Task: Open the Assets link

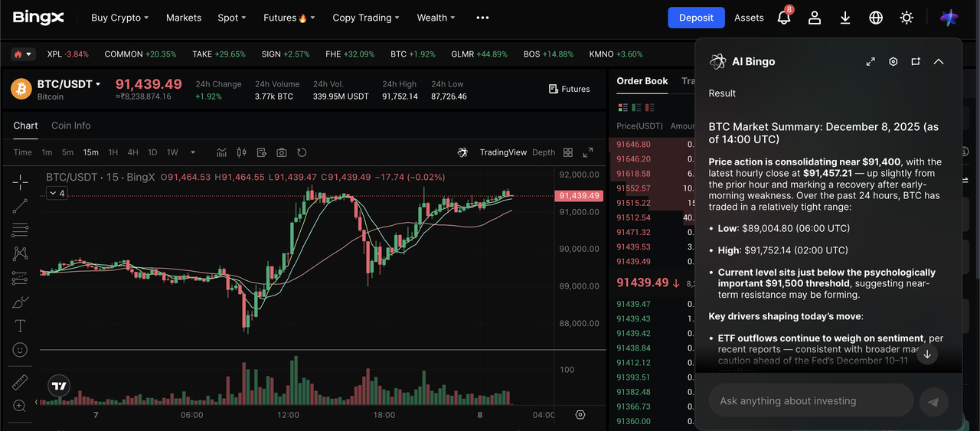Action: pyautogui.click(x=749, y=18)
